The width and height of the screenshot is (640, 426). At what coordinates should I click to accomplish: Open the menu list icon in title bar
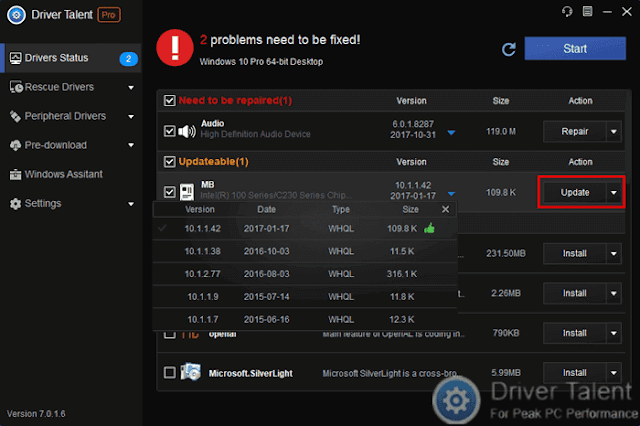[x=587, y=11]
